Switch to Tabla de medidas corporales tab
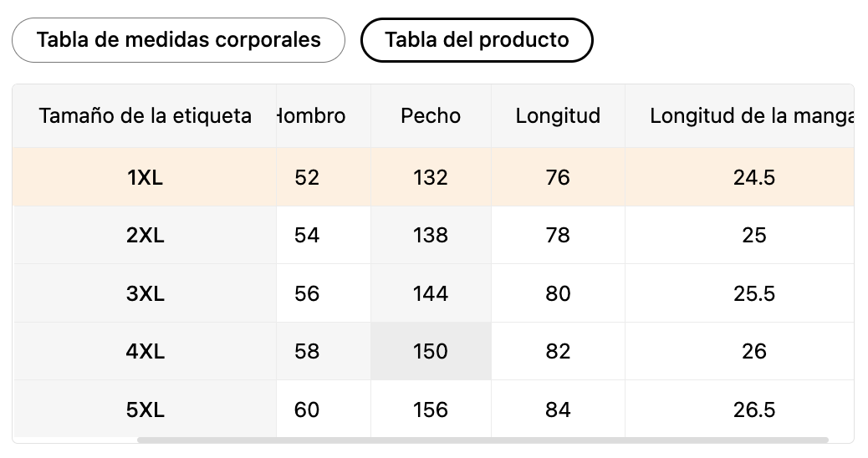The height and width of the screenshot is (458, 868). pos(178,40)
